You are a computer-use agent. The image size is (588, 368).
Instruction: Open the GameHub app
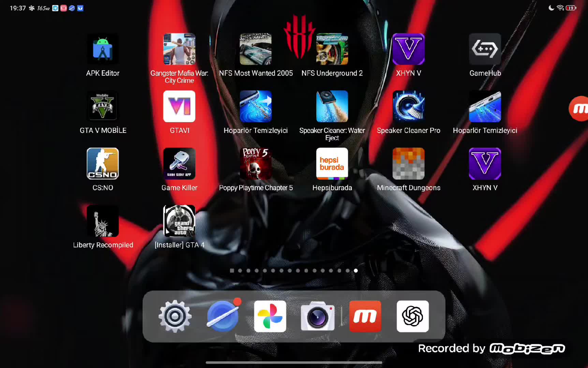tap(485, 49)
